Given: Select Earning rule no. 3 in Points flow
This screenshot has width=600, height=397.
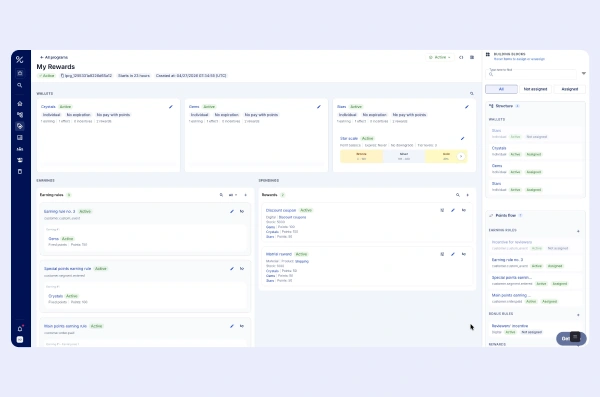Looking at the screenshot, I should click(x=535, y=263).
